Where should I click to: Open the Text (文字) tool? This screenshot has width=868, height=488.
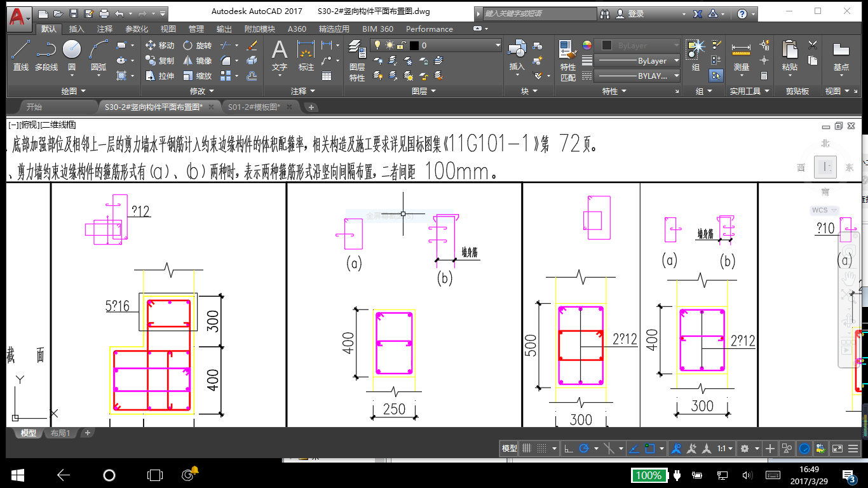coord(280,55)
